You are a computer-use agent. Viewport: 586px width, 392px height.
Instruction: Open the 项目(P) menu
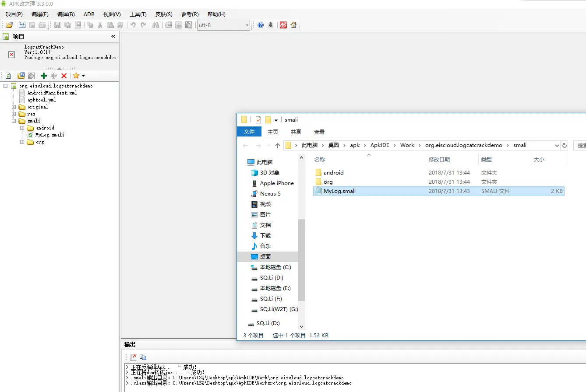tap(14, 14)
